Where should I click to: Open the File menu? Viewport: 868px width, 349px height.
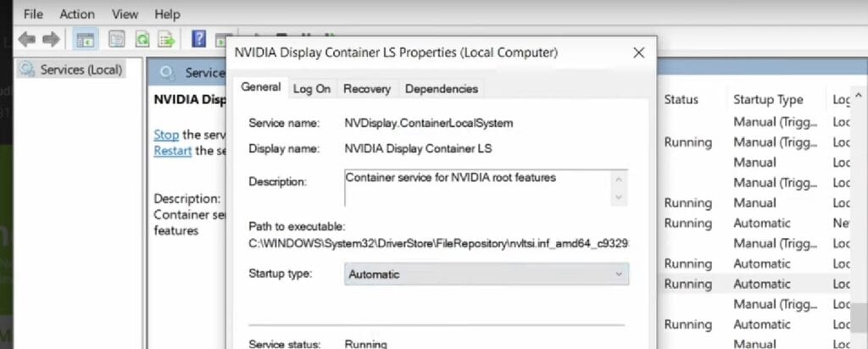[x=33, y=14]
